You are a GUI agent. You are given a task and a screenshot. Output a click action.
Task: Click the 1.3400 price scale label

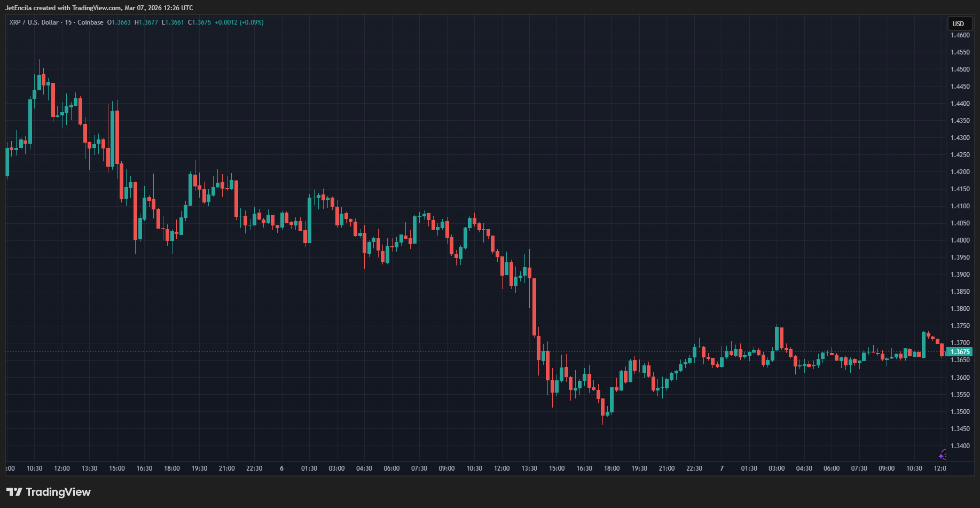tap(960, 446)
